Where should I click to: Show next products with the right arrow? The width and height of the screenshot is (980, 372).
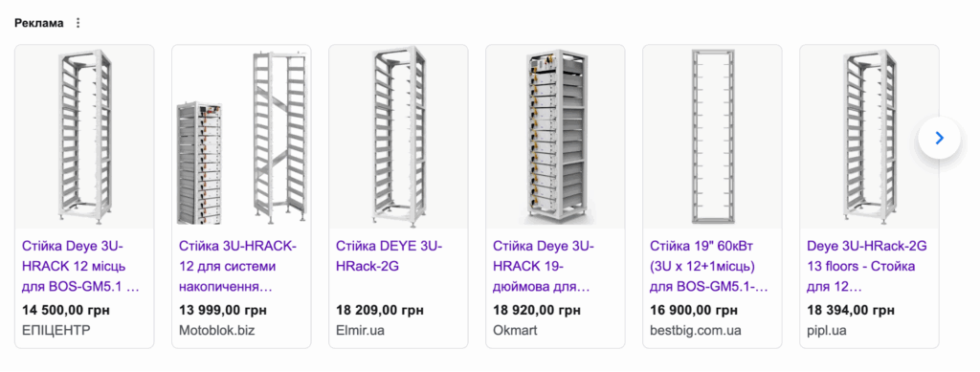pyautogui.click(x=939, y=138)
